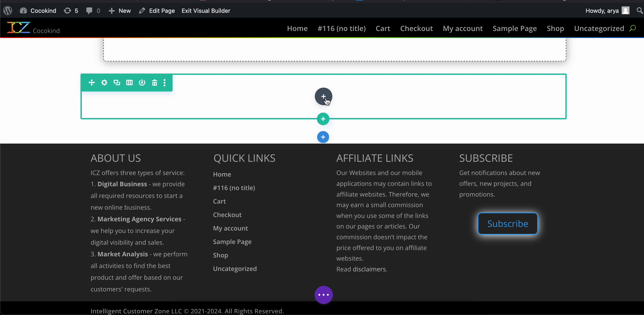
Task: Open Home in footer Quick Links
Action: pyautogui.click(x=222, y=174)
